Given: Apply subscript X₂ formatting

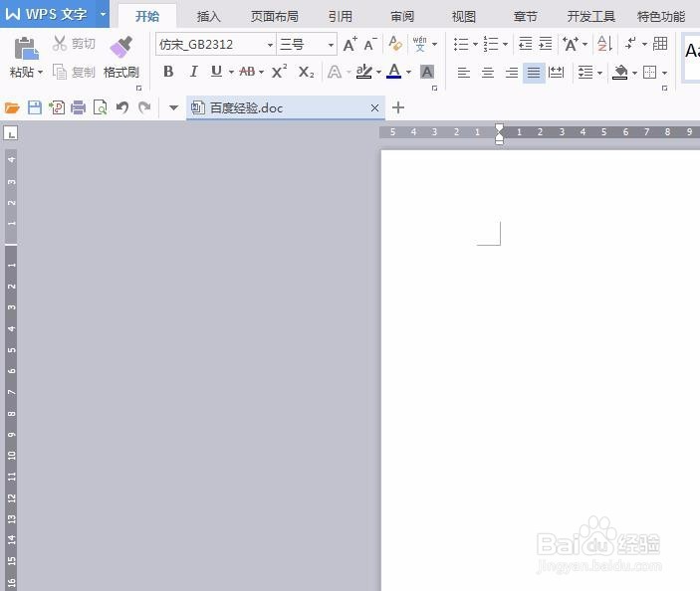Looking at the screenshot, I should point(307,72).
